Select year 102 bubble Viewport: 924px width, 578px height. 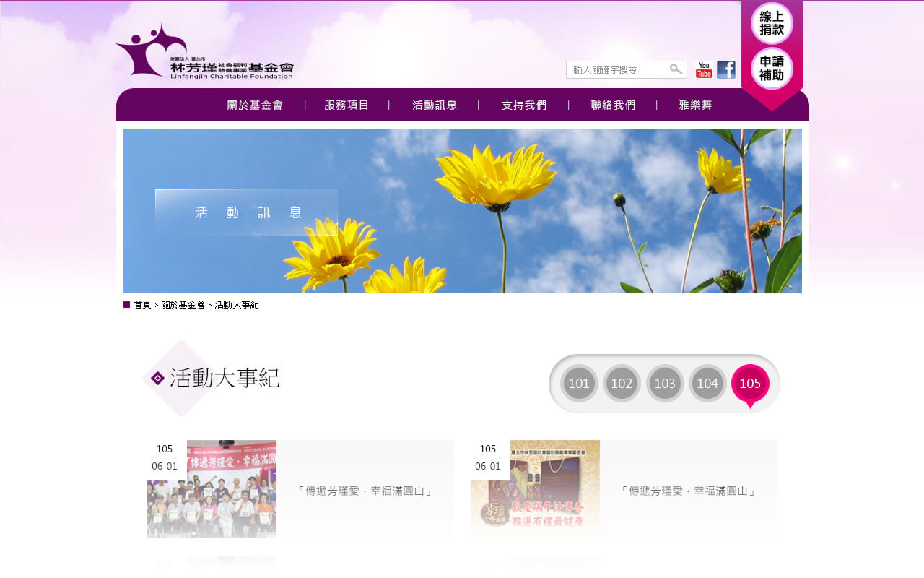pos(622,384)
